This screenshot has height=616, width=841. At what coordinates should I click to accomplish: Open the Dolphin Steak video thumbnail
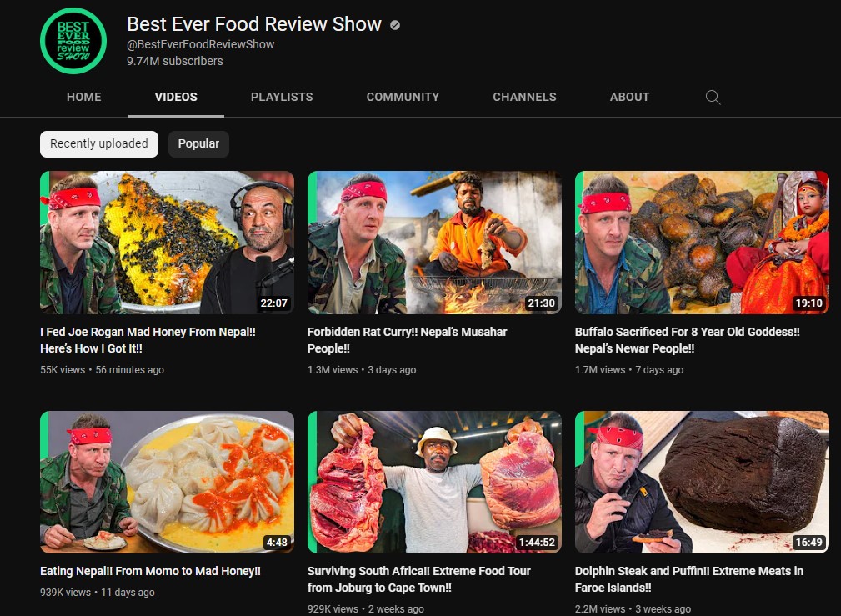[702, 482]
